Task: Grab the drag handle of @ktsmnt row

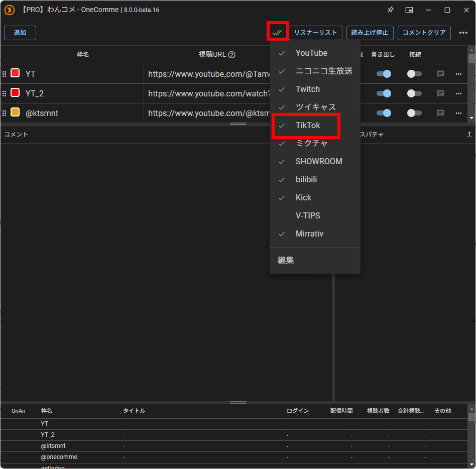Action: (4, 113)
